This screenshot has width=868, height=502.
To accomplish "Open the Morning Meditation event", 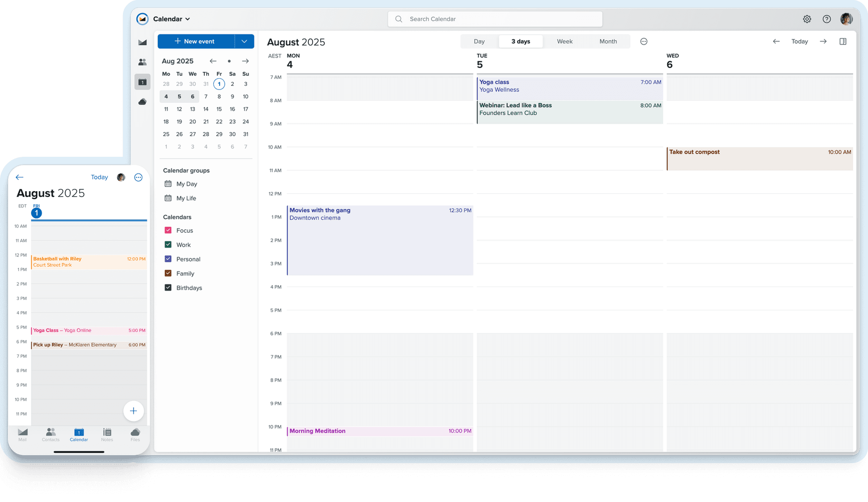I will [x=380, y=431].
